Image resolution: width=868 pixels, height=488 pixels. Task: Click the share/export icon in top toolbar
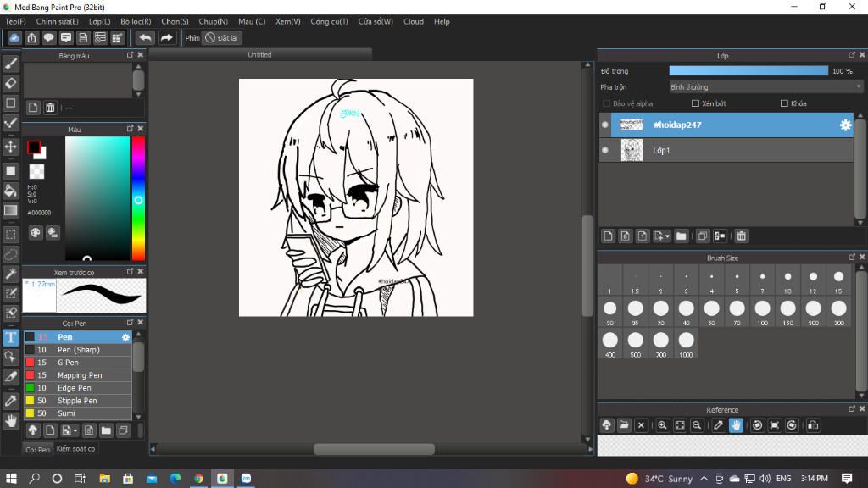tap(31, 37)
